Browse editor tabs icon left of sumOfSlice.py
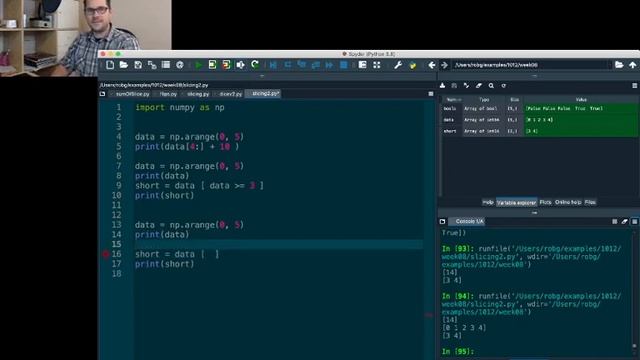Image resolution: width=640 pixels, height=360 pixels. click(102, 94)
